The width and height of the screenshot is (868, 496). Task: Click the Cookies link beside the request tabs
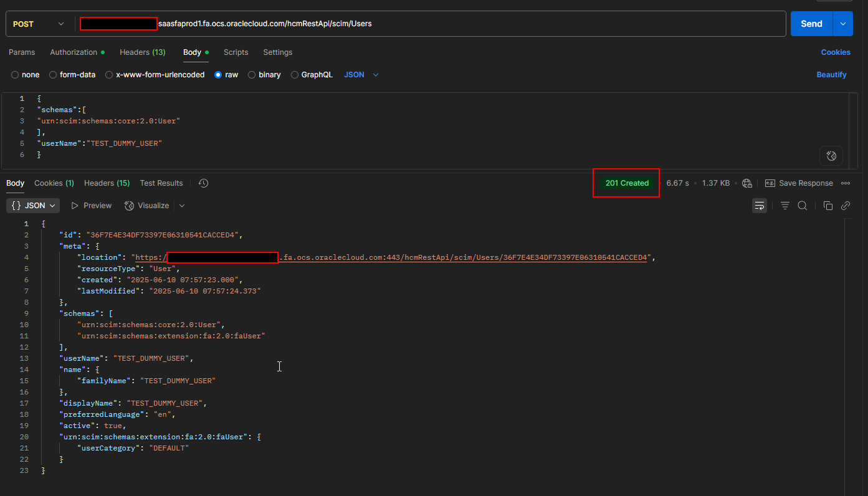coord(836,52)
